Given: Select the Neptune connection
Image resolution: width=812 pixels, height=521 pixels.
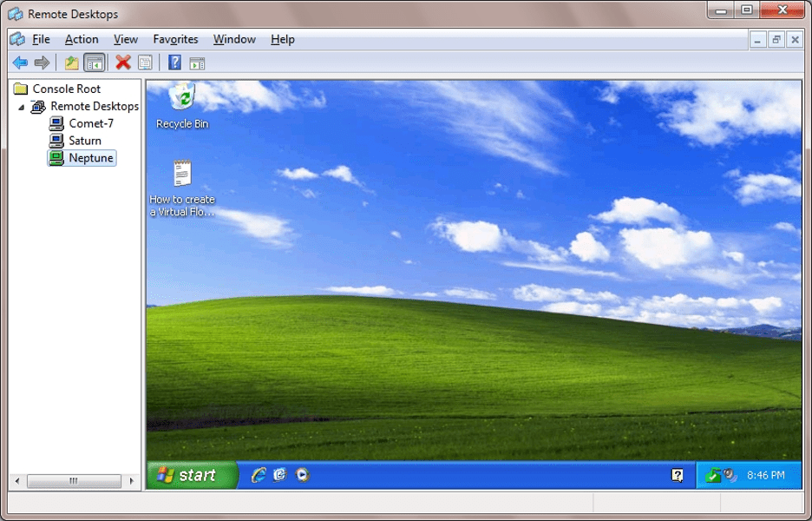Looking at the screenshot, I should tap(91, 157).
